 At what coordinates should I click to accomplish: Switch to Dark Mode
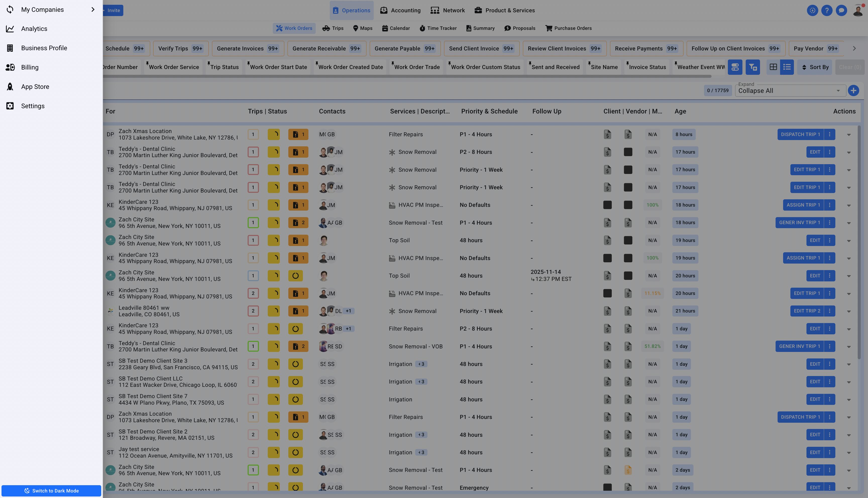tap(51, 490)
